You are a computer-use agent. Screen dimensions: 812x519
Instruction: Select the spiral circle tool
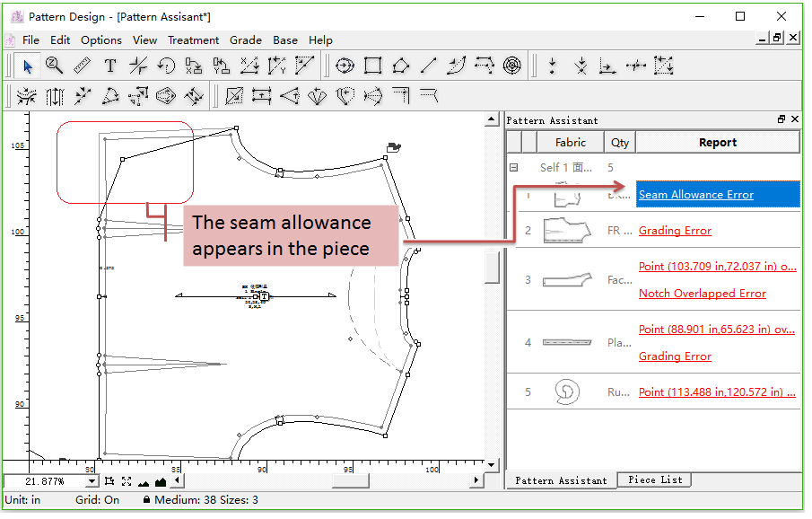[511, 66]
